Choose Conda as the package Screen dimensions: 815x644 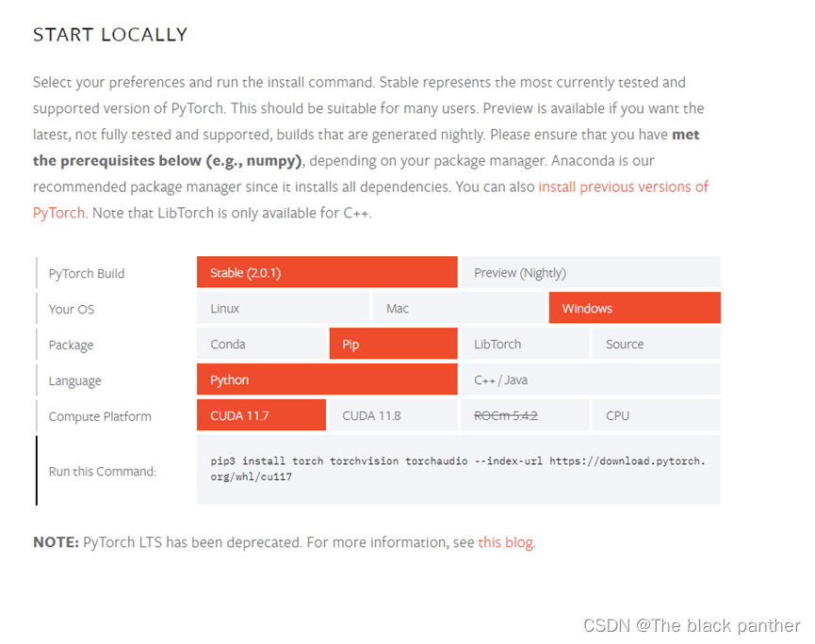pos(261,345)
